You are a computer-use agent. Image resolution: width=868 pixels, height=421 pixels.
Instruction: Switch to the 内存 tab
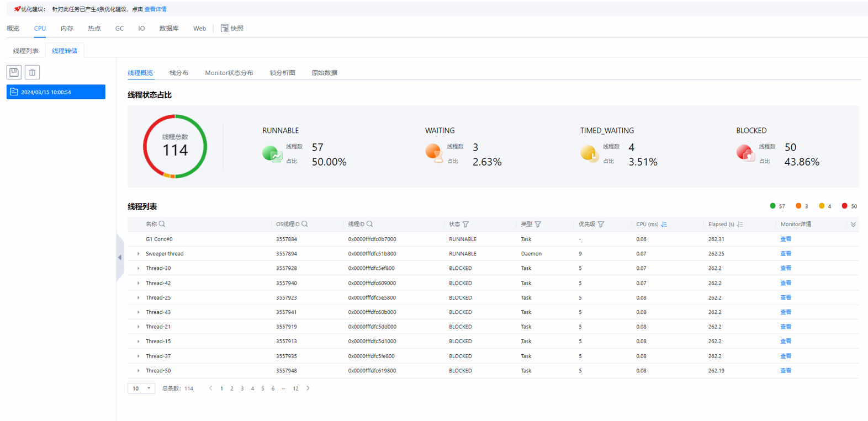tap(67, 28)
